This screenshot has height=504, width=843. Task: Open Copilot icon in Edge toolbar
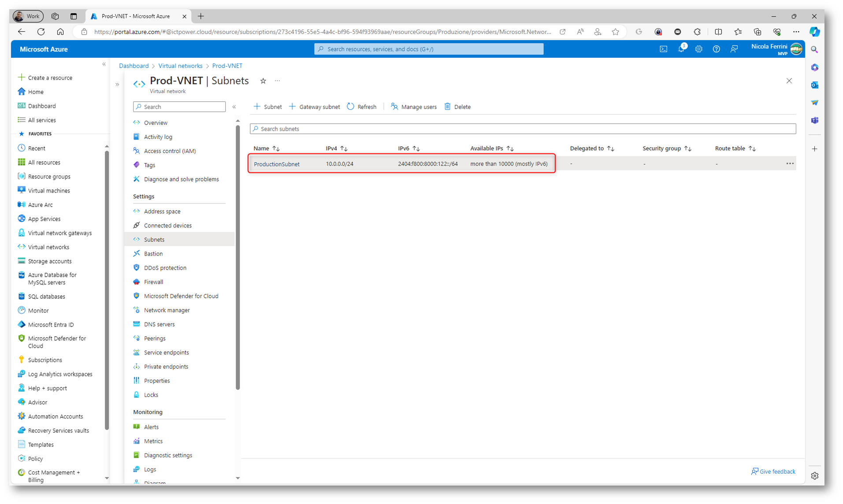(x=814, y=32)
